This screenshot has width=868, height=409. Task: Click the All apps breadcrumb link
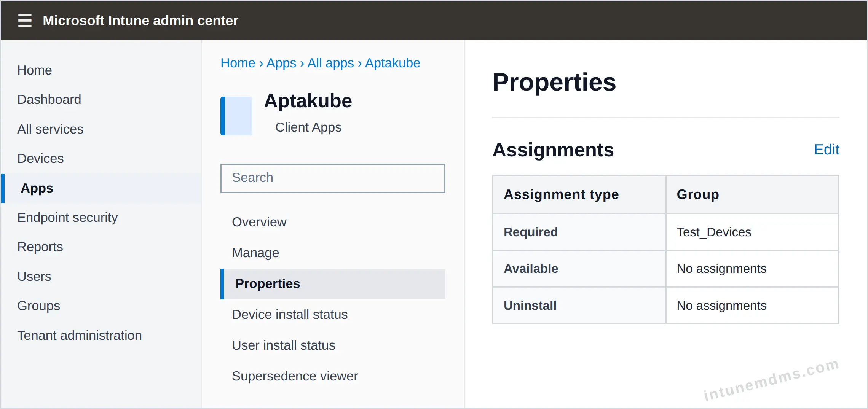[331, 63]
